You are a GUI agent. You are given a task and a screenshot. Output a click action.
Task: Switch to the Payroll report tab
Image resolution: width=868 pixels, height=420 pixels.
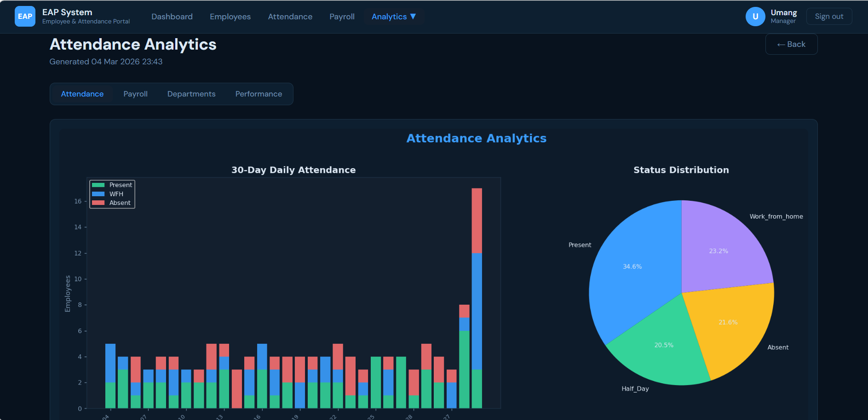tap(135, 94)
